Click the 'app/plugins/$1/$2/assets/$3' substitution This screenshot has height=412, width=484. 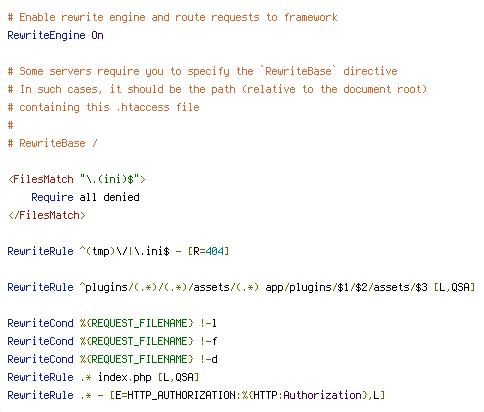[346, 287]
